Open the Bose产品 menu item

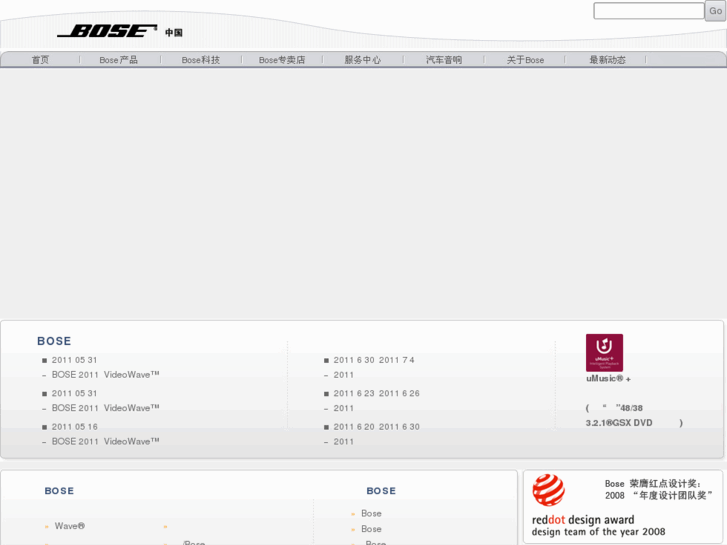point(118,60)
